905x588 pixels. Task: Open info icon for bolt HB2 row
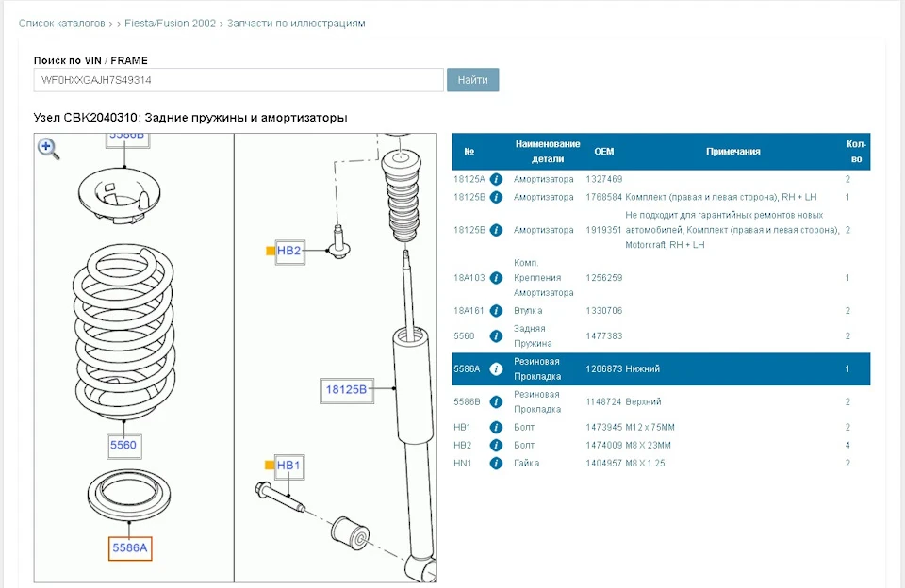point(496,446)
